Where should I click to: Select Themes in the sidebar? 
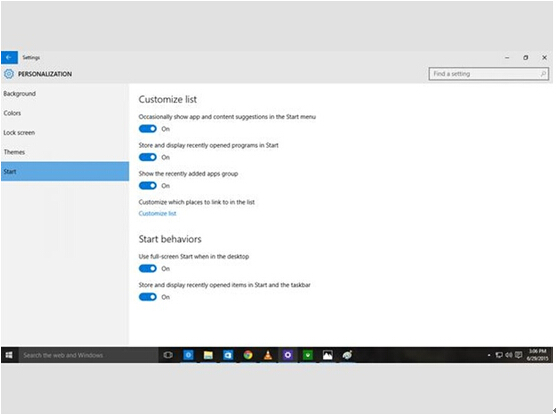coord(65,152)
